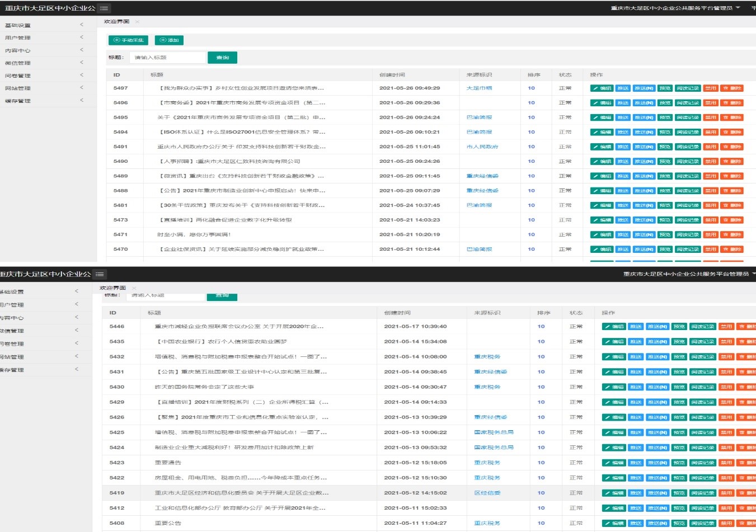Toggle sidebar with the upper window's hamburger icon
This screenshot has height=532, width=756.
104,8
